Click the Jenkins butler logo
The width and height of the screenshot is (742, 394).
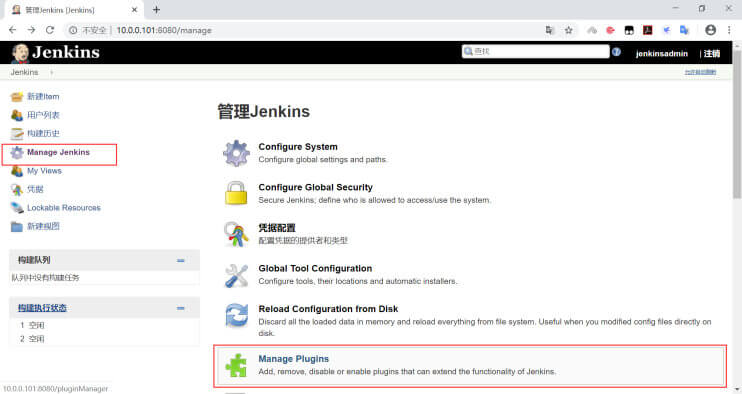coord(20,53)
